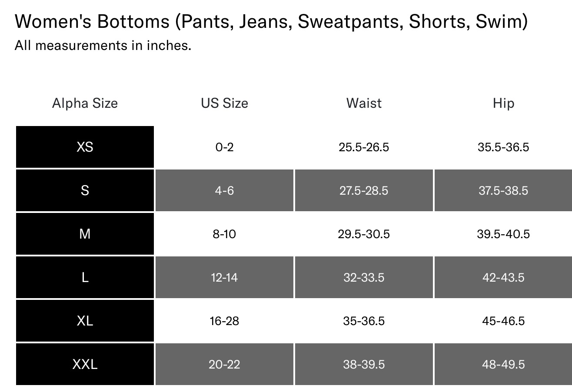Select the 38-39.5 waist cell
The width and height of the screenshot is (572, 392).
(x=364, y=364)
